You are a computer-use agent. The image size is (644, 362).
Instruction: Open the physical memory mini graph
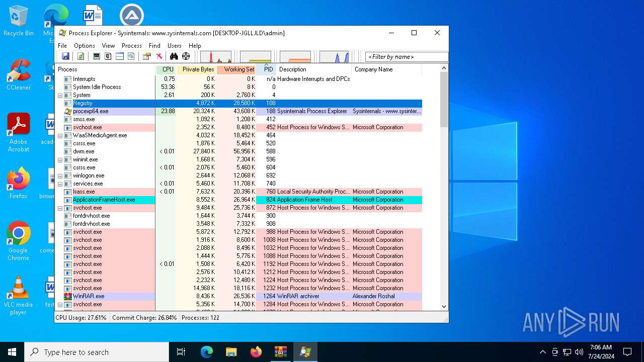295,57
